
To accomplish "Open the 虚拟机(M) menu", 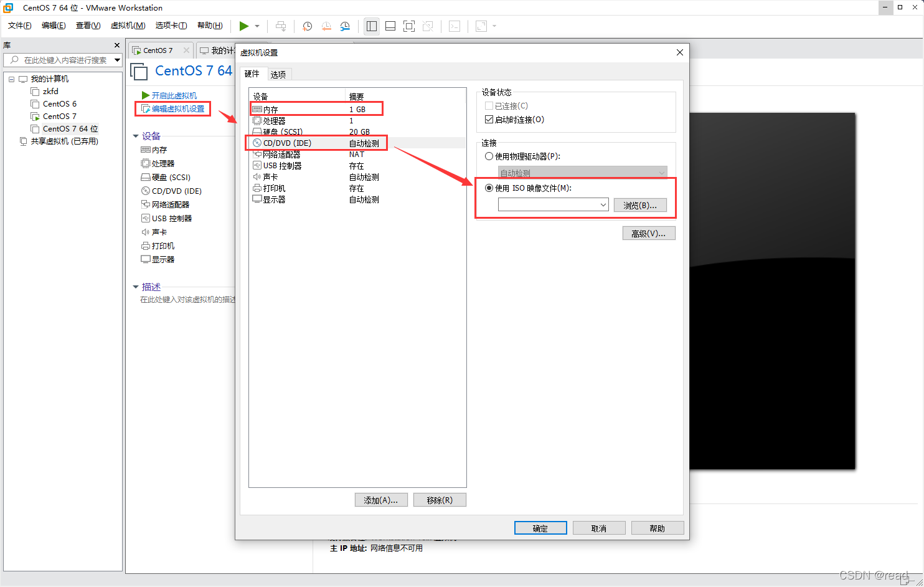I will point(128,26).
